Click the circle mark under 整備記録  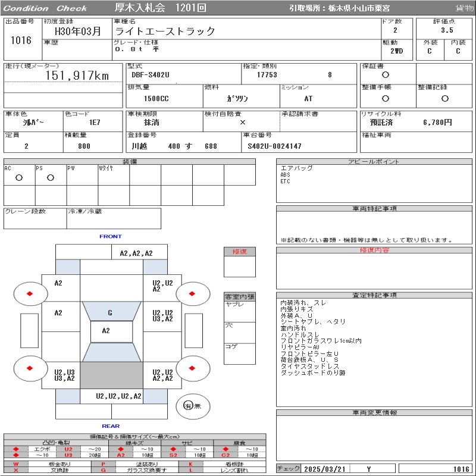click(x=444, y=98)
